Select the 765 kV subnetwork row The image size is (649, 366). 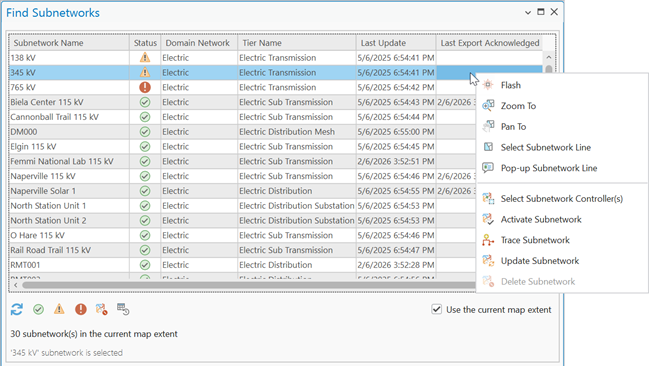pyautogui.click(x=242, y=87)
